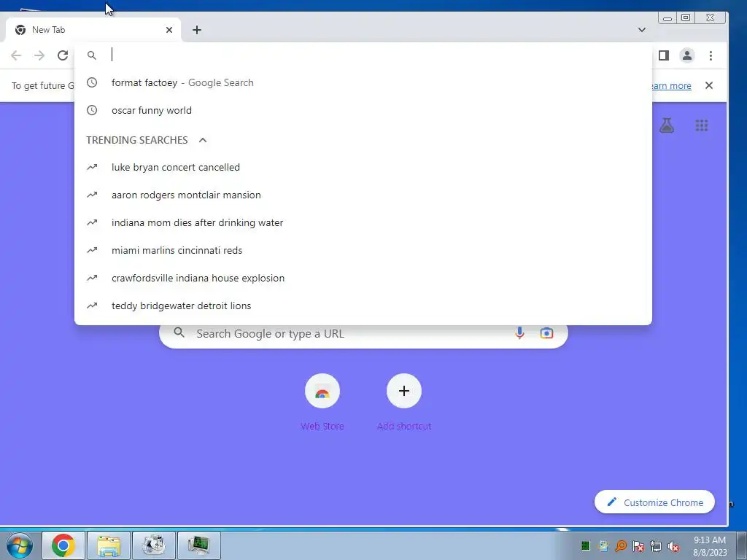Click the green square tray icon
Screen dimensions: 747x560
point(586,546)
